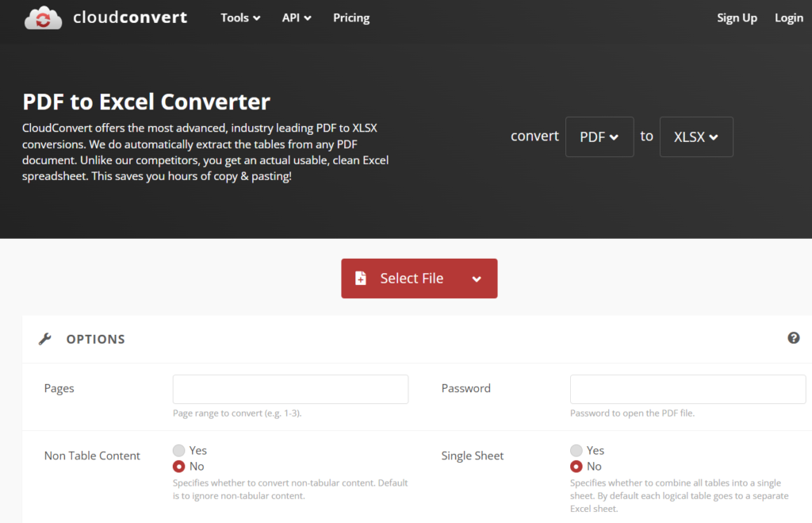Click the CloudConvert cloud logo icon
812x523 pixels.
tap(43, 17)
